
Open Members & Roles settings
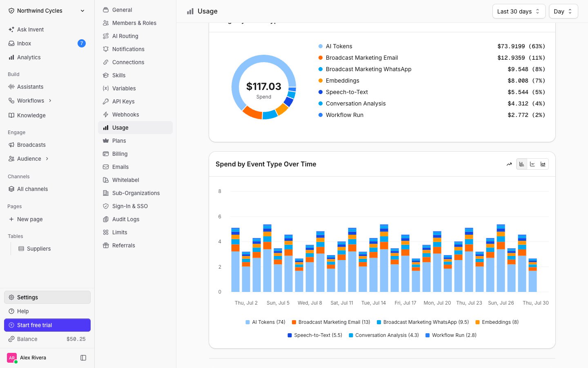click(135, 23)
